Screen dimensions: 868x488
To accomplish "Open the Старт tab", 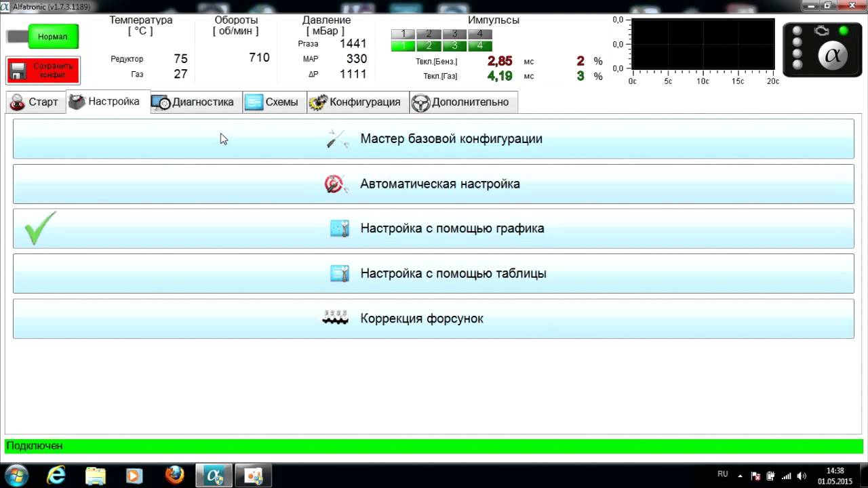I will coord(35,102).
